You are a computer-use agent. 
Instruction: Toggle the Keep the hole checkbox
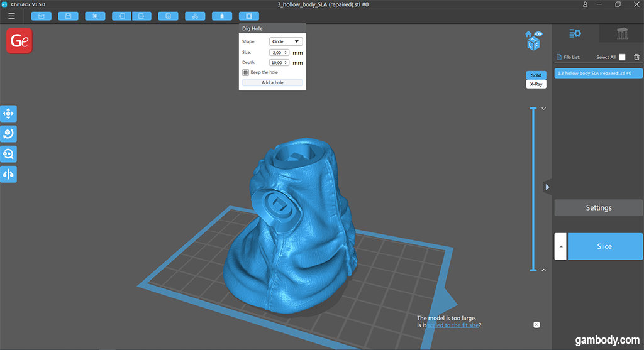click(246, 72)
